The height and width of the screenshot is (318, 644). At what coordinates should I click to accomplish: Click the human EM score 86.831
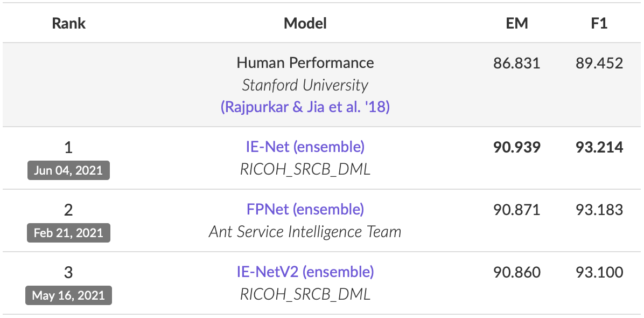[517, 63]
